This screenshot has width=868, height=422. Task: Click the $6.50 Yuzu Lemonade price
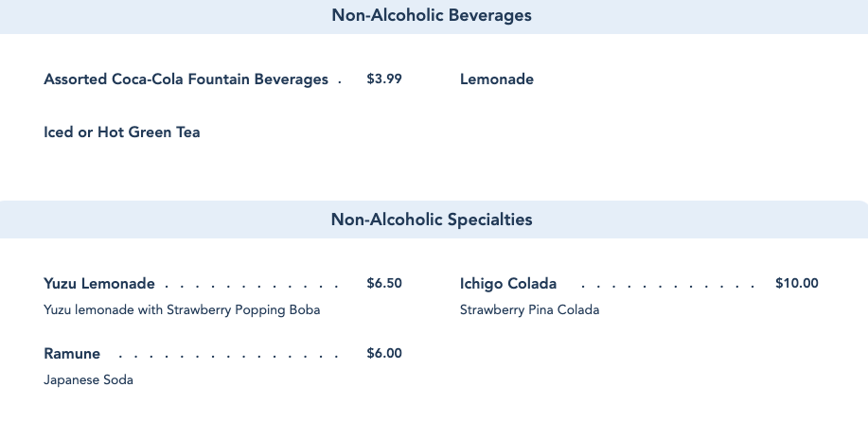pos(384,284)
